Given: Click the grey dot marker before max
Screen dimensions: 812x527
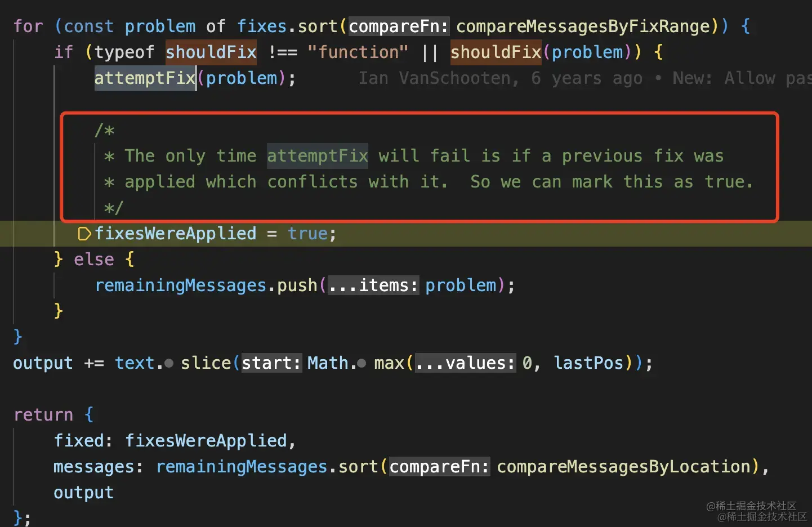Looking at the screenshot, I should (362, 364).
